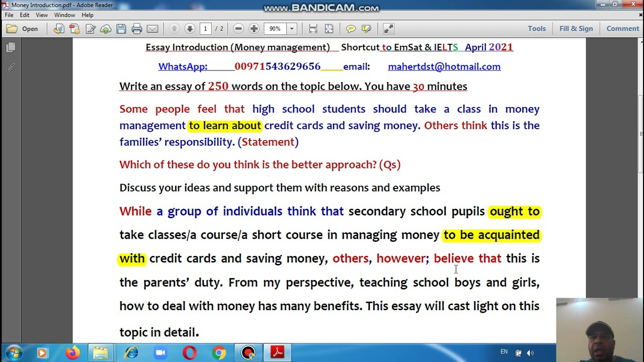Click the fit one full page icon
Screen dimensions: 644x362
pos(329,29)
